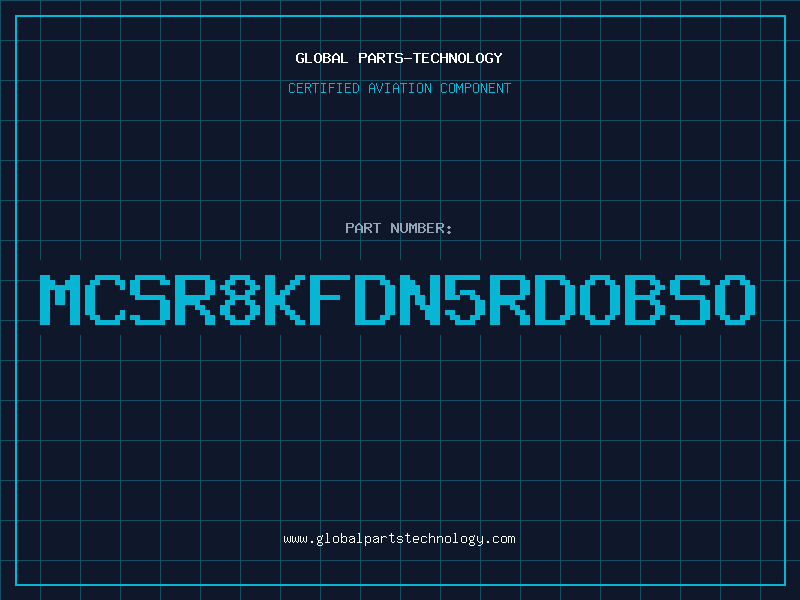Click the word COMPONENT in the subtitle
The height and width of the screenshot is (600, 800).
tap(475, 88)
